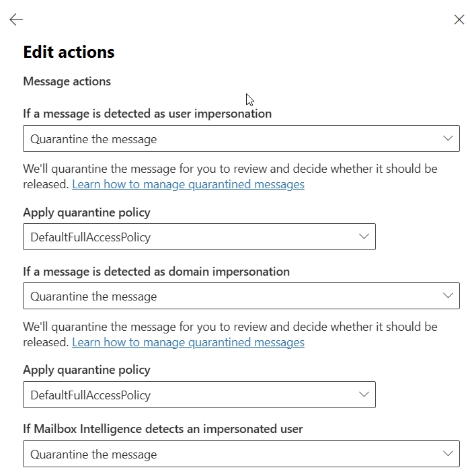Click the chevron in user impersonation dropdown
Screen dimensions: 470x476
448,138
